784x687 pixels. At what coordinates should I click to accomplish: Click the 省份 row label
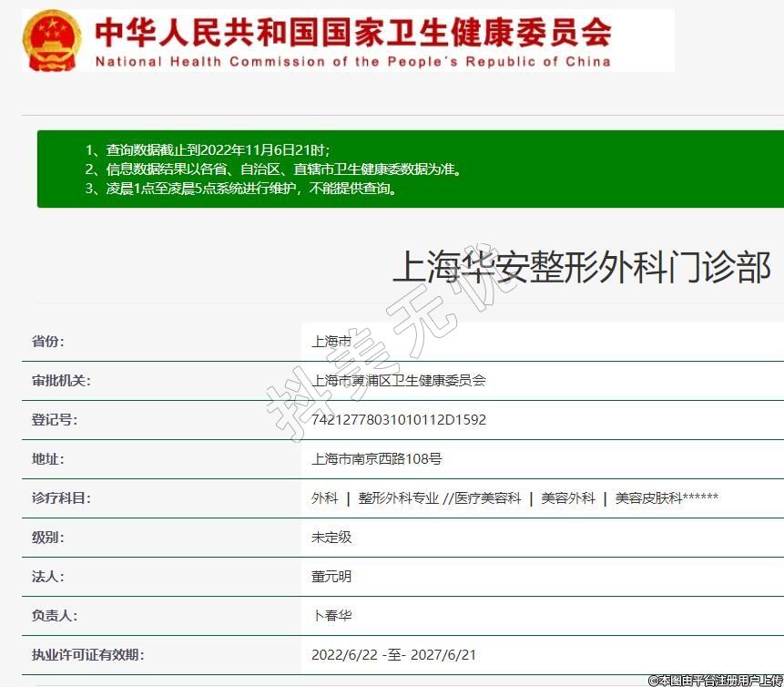pyautogui.click(x=48, y=342)
